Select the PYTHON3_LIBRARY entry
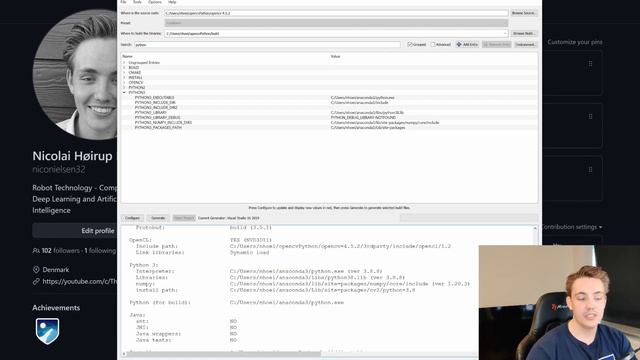This screenshot has width=640, height=360. [x=151, y=112]
